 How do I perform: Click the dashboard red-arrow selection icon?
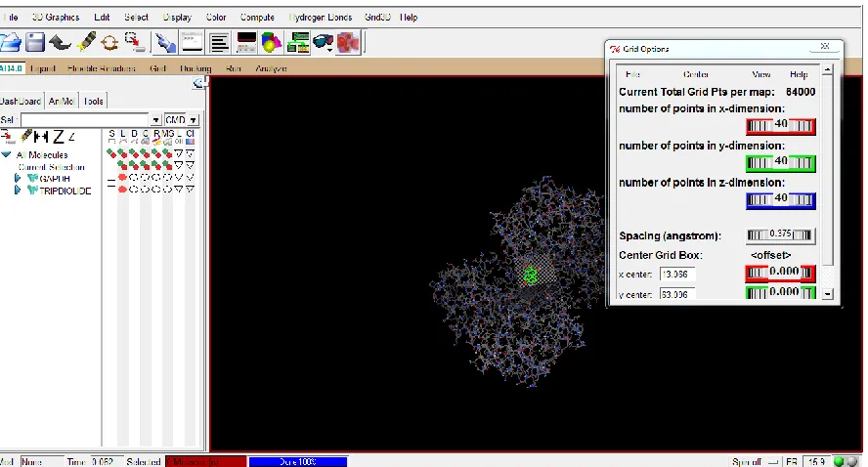8,136
